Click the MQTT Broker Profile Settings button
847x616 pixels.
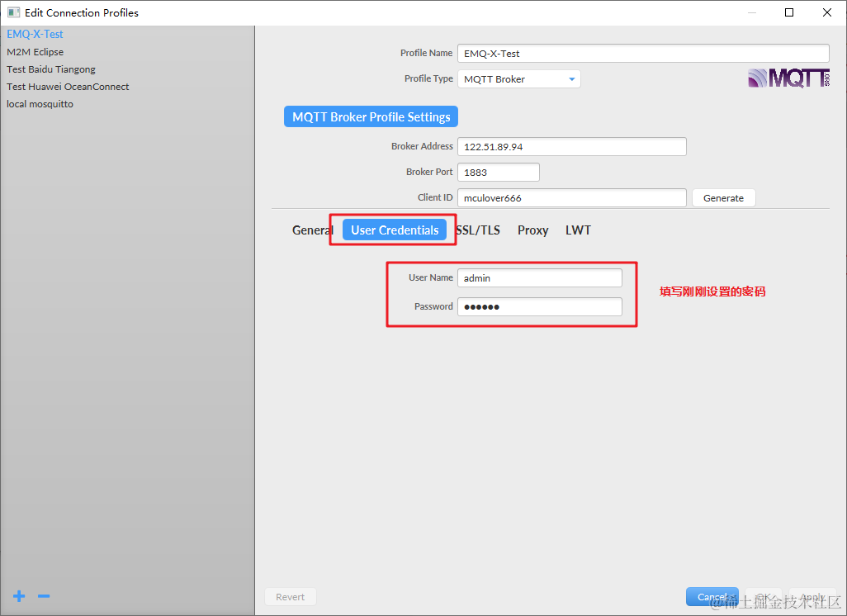[371, 116]
